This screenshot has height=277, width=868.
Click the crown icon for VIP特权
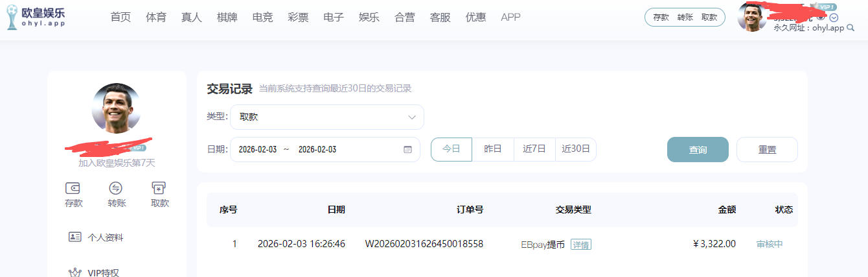(x=75, y=272)
